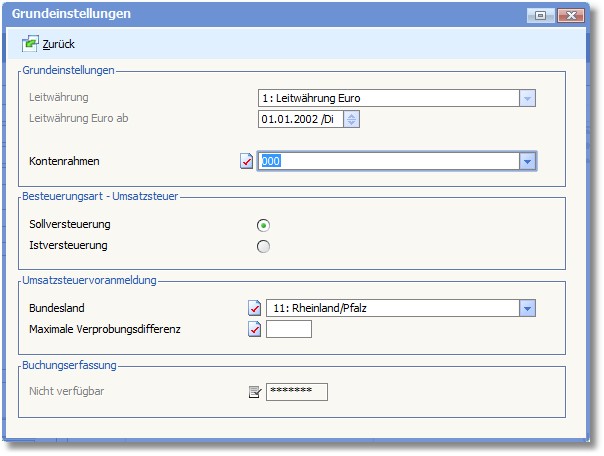Screen dimensions: 604x456
Task: Select the Istversteuerung radio button
Action: [263, 246]
